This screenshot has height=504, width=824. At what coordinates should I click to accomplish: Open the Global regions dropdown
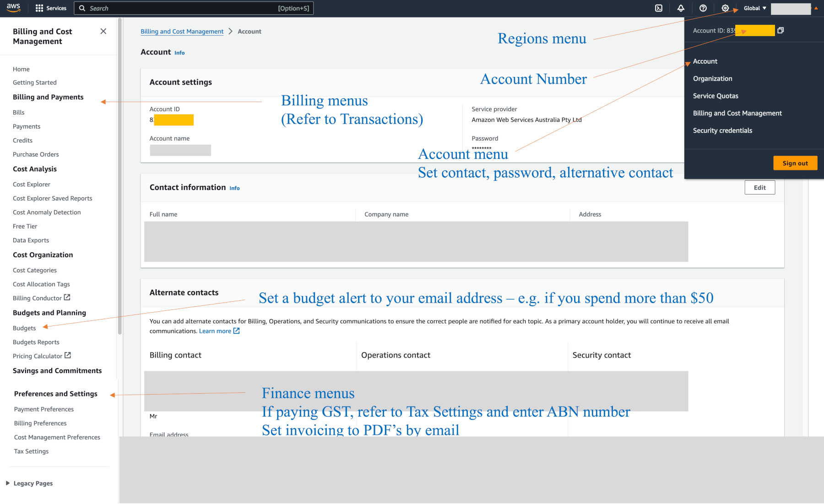pos(755,8)
